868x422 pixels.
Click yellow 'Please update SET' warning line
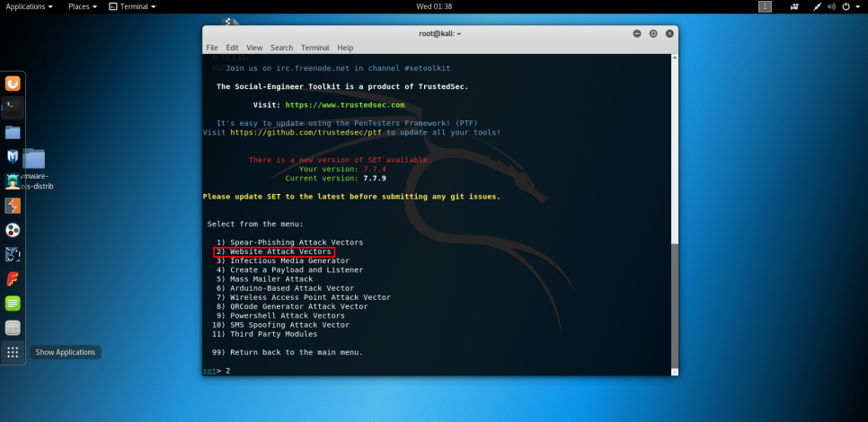point(351,197)
